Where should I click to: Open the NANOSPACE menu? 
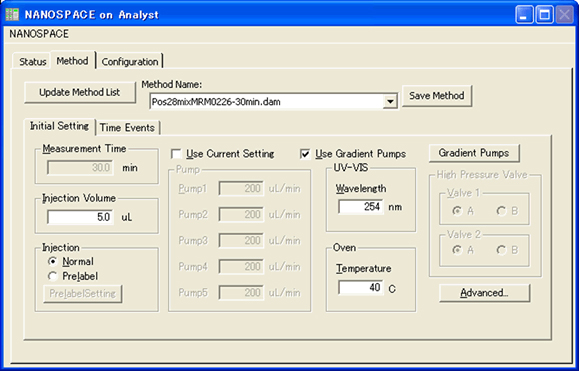click(x=39, y=34)
